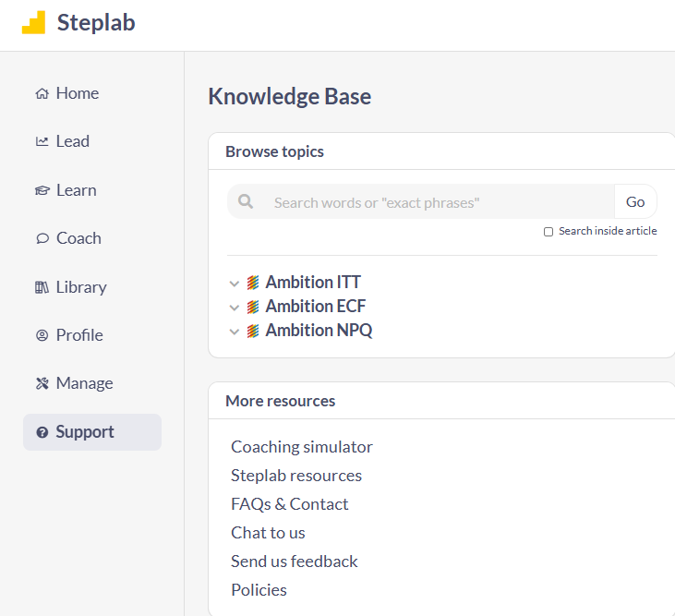
Task: Click the Profile person icon
Action: pyautogui.click(x=42, y=335)
